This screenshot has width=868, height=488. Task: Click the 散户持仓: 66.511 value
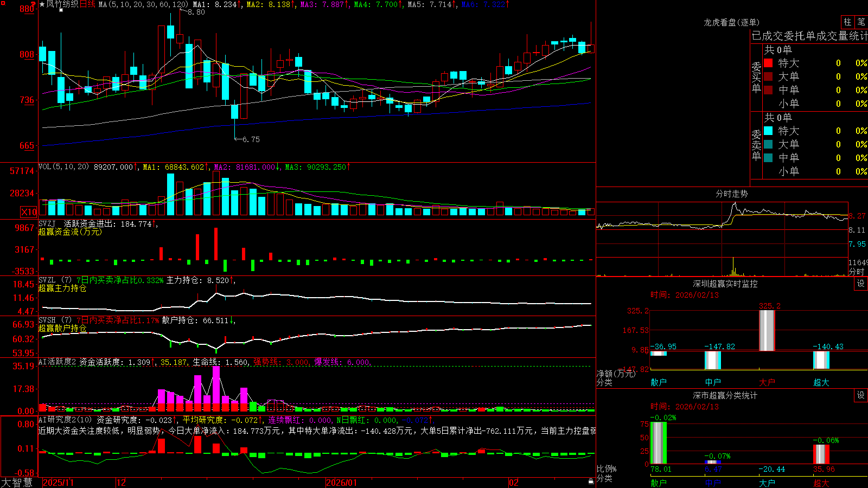pos(199,320)
